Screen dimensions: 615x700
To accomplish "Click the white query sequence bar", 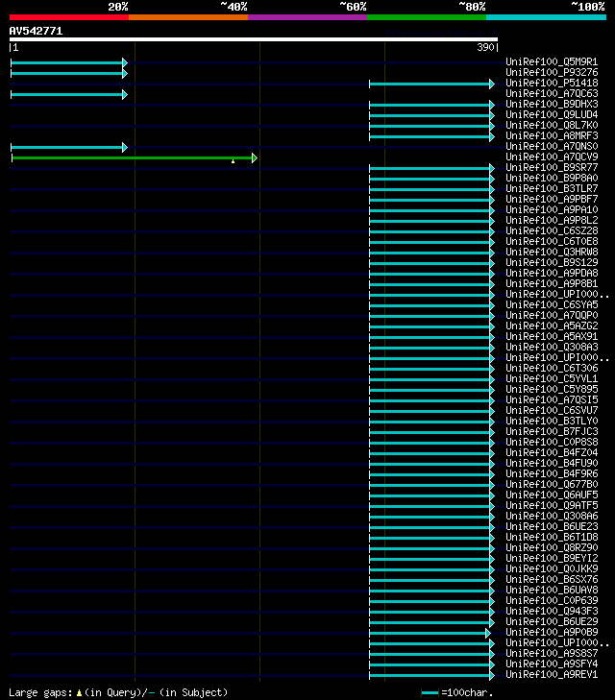I will (254, 39).
